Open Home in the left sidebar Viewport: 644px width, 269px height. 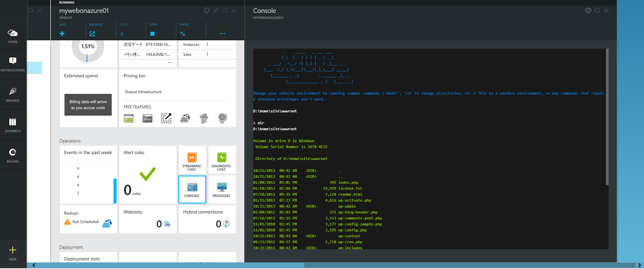pyautogui.click(x=12, y=36)
